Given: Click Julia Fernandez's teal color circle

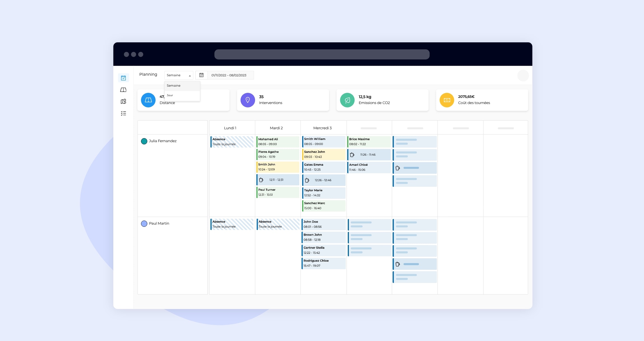Looking at the screenshot, I should [144, 141].
